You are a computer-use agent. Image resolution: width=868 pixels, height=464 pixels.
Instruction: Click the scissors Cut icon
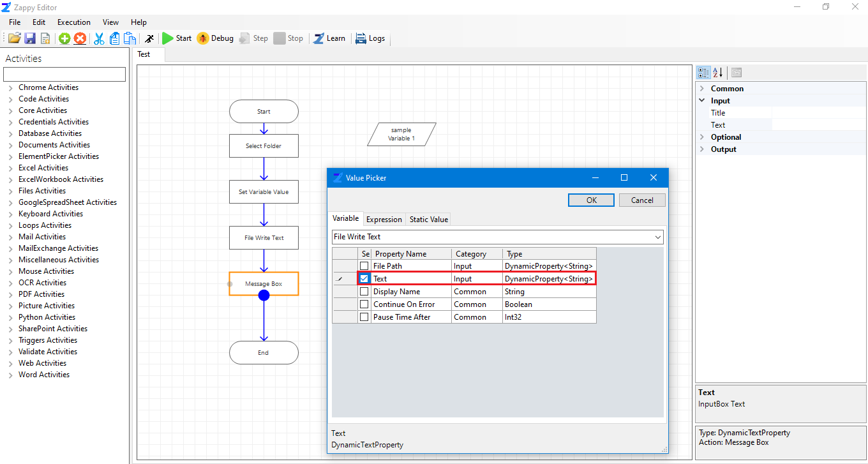(x=99, y=38)
